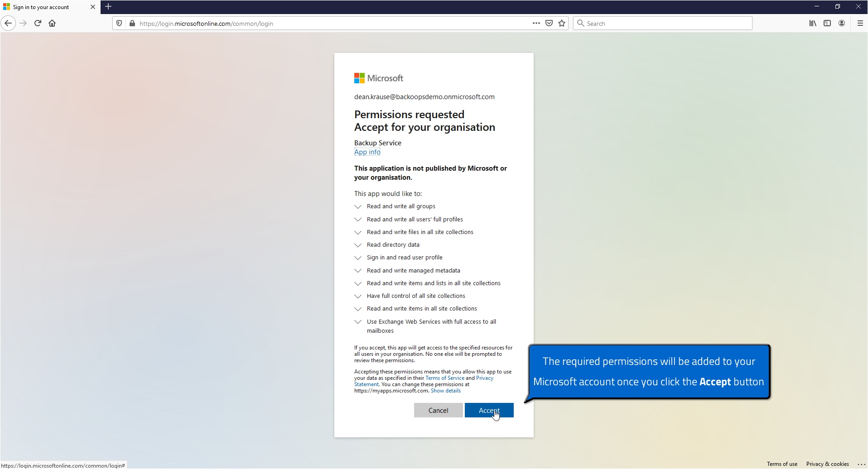Expand 'Read directory data' permission
This screenshot has width=868, height=469.
coord(358,245)
